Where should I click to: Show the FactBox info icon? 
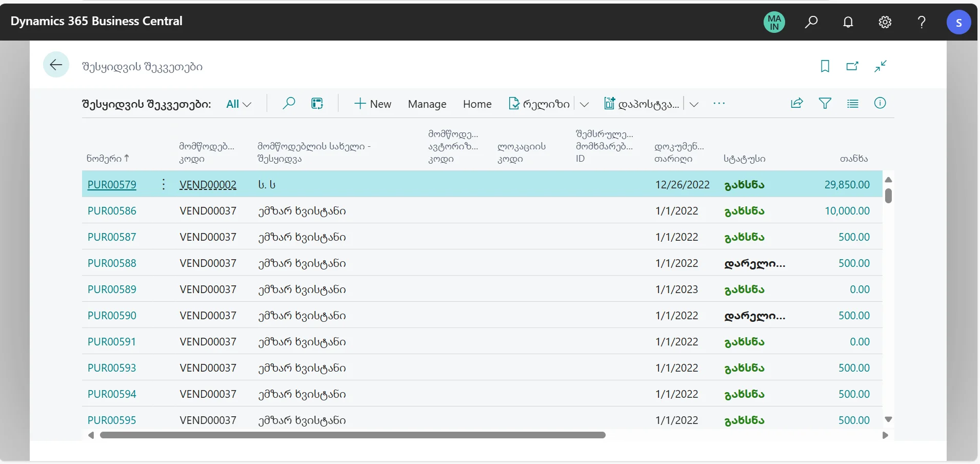pos(880,104)
